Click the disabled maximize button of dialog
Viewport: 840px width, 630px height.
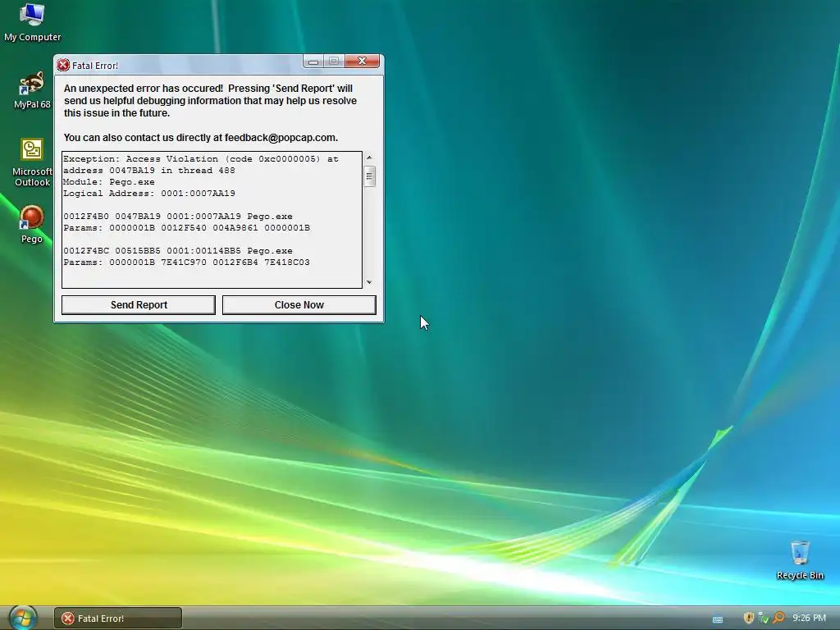pos(334,61)
